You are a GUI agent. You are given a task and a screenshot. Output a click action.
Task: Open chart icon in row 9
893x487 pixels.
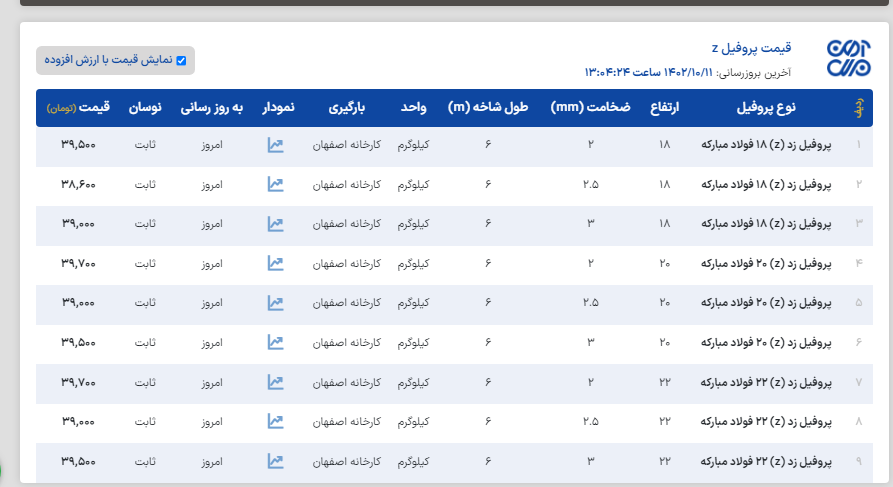point(276,461)
